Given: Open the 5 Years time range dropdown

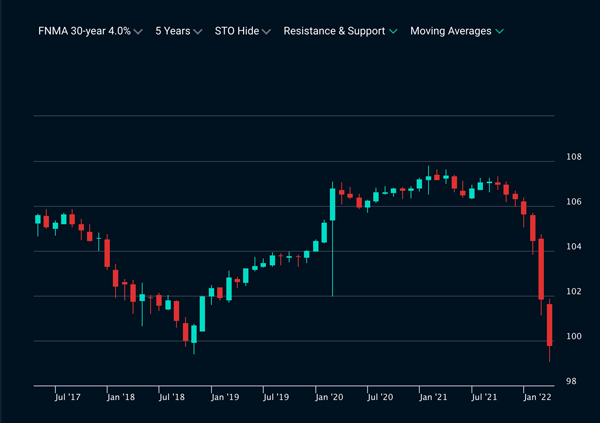Looking at the screenshot, I should (x=179, y=31).
